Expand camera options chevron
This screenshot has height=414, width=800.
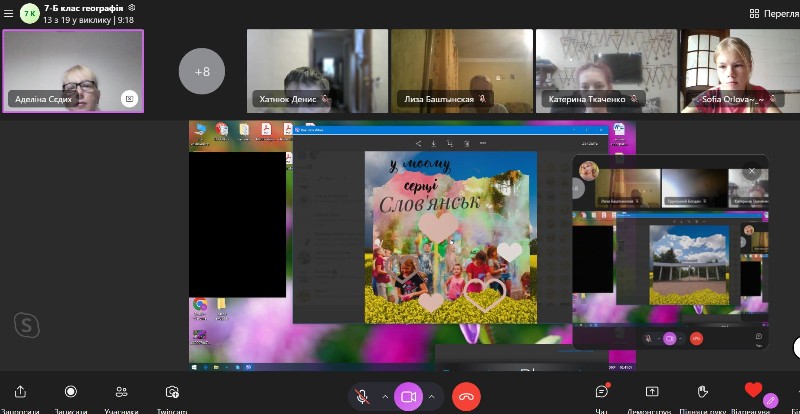click(431, 397)
